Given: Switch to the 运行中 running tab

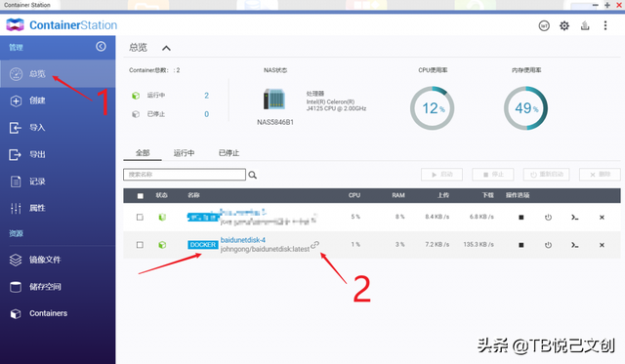Looking at the screenshot, I should tap(184, 153).
